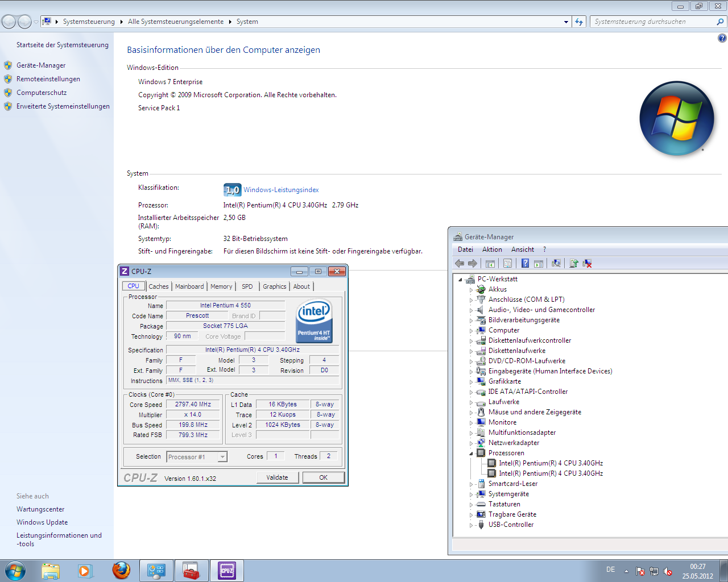Click shield icon beside Erweiterte Systemeinstellungen

(8, 106)
